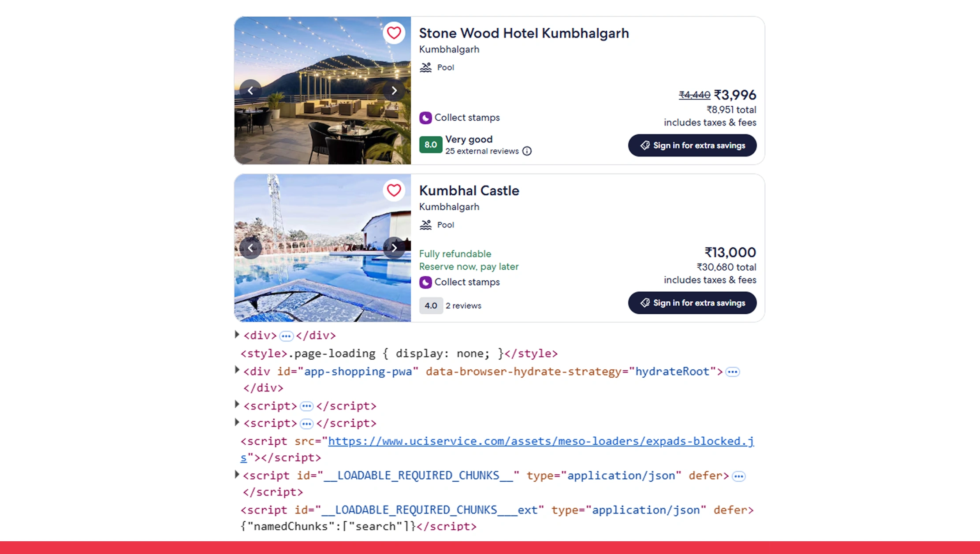Click Collect stamps icon for Kumbhal Castle
The image size is (980, 554).
click(x=425, y=282)
